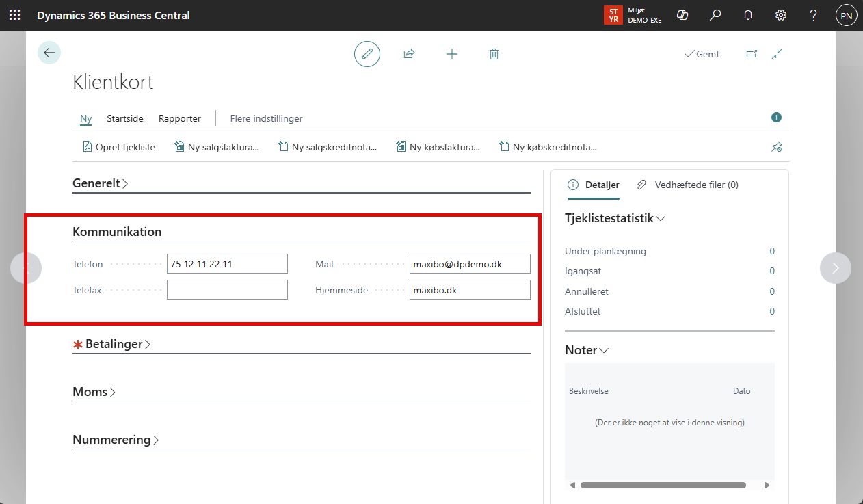Click the collapse page arrows icon
This screenshot has width=863, height=504.
[x=777, y=54]
